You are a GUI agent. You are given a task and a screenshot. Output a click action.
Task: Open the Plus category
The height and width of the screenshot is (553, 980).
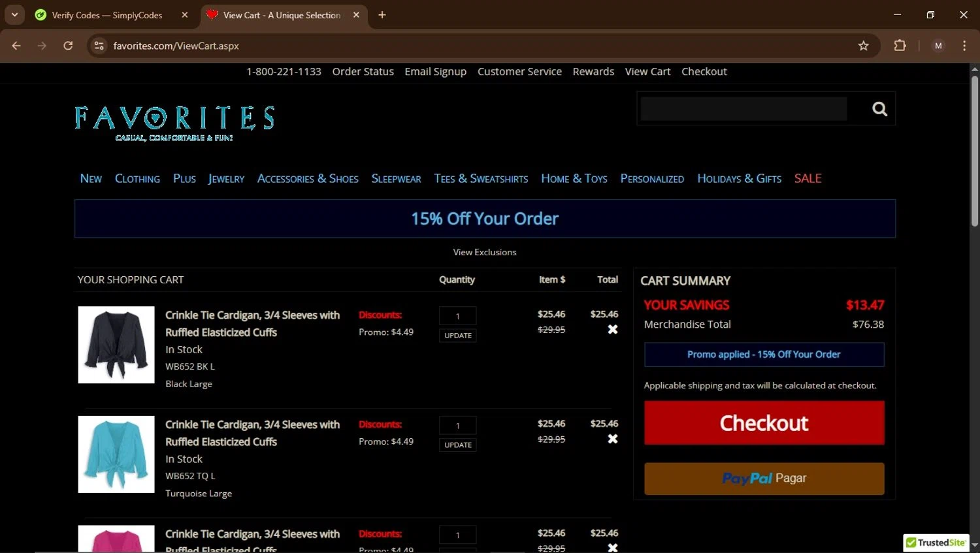point(184,179)
